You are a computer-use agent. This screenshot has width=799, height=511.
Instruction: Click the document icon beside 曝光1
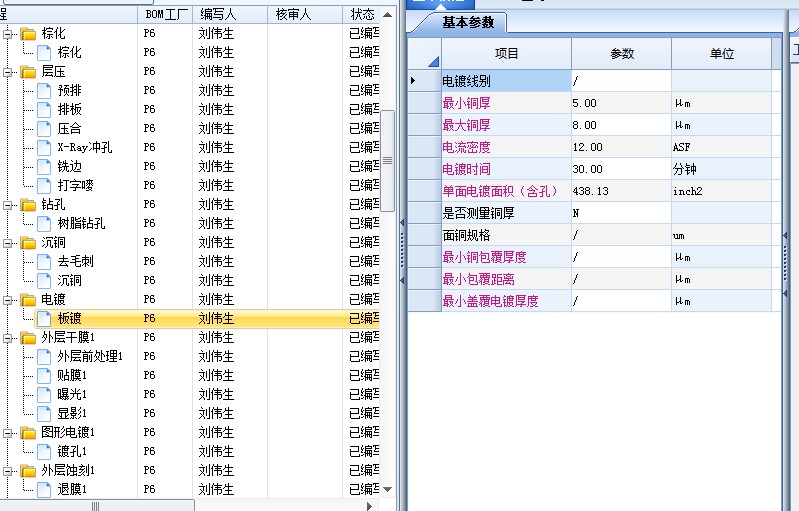click(x=44, y=395)
